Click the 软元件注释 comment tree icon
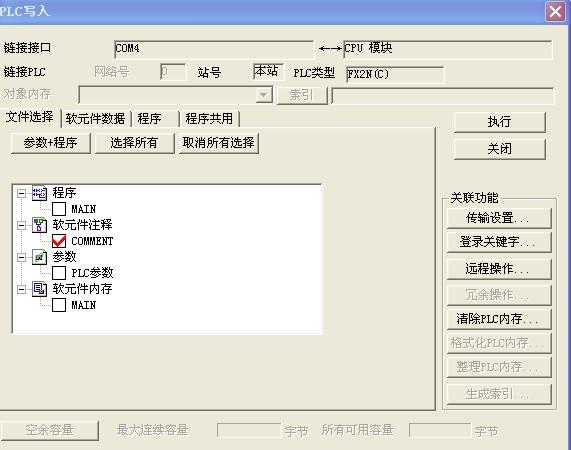The width and height of the screenshot is (571, 450). (x=39, y=225)
